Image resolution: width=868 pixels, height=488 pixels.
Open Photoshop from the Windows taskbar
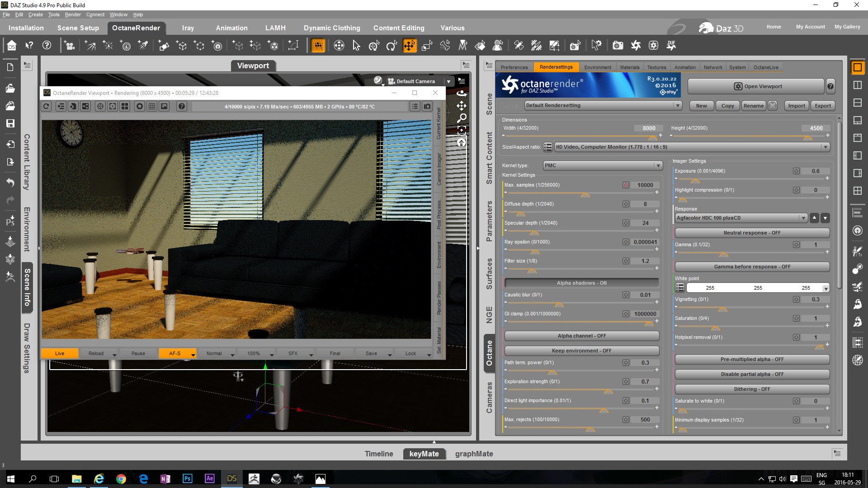tap(187, 479)
